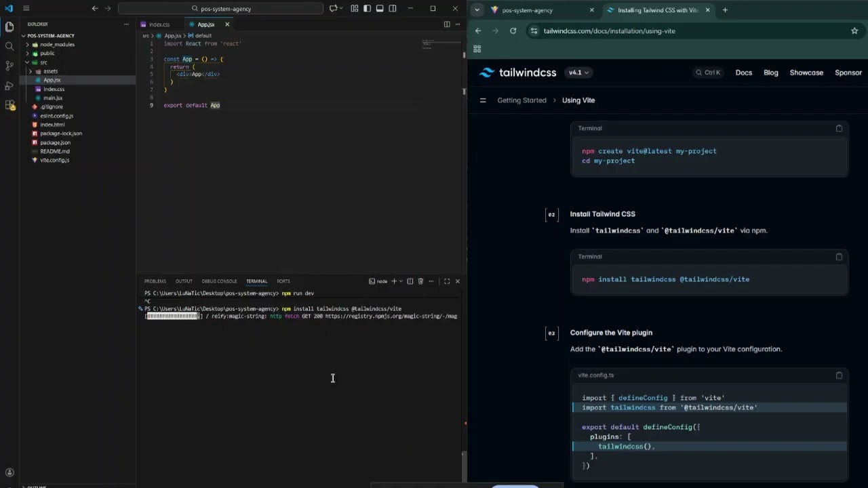Open vite.config.js in the Explorer
The width and height of the screenshot is (868, 488).
pos(54,161)
